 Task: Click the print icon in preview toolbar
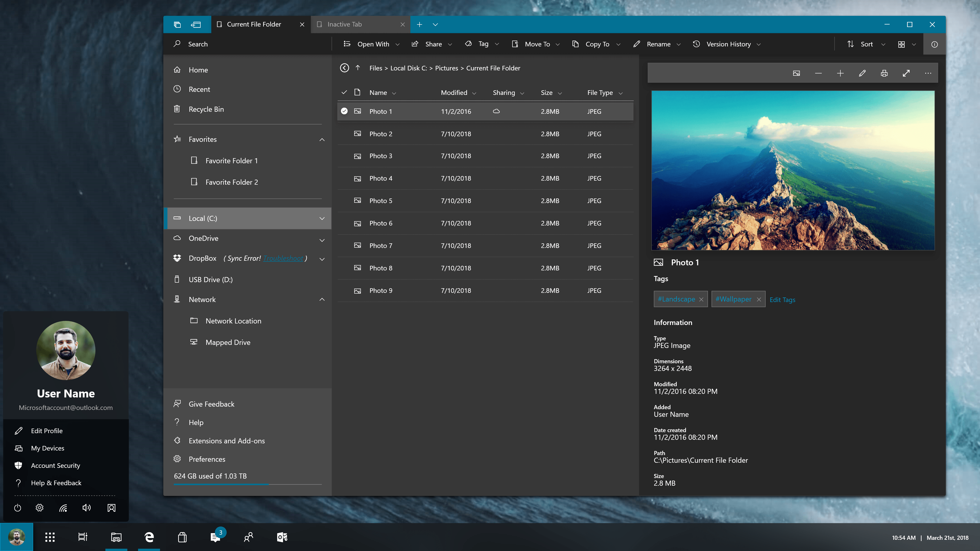[884, 73]
